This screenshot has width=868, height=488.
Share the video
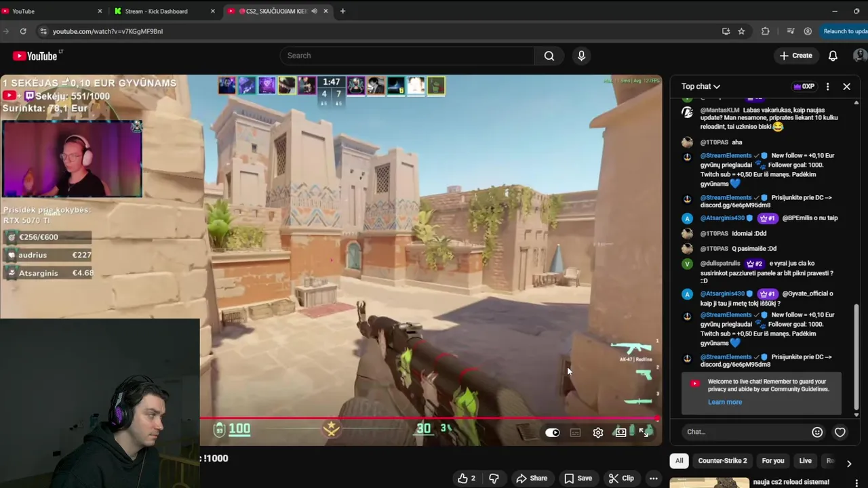point(532,478)
